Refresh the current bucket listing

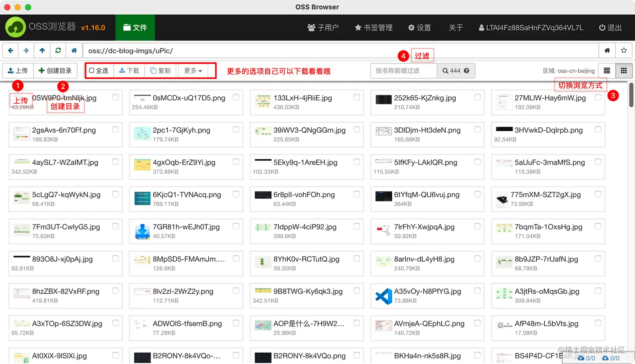point(58,50)
